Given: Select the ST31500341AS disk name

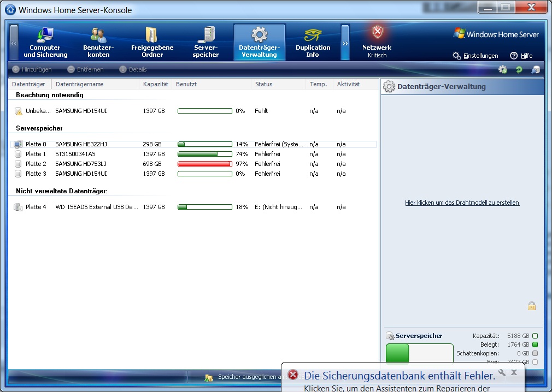Looking at the screenshot, I should 75,154.
